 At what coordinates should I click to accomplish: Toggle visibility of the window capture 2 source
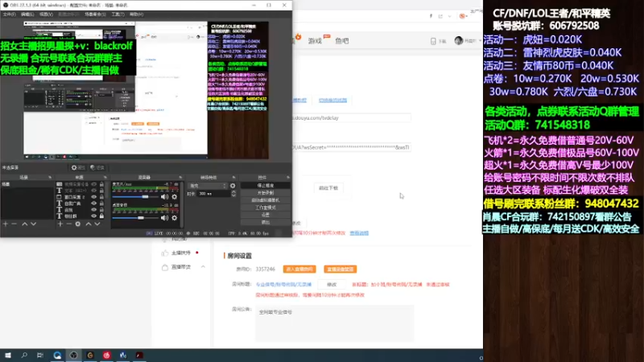tap(93, 197)
